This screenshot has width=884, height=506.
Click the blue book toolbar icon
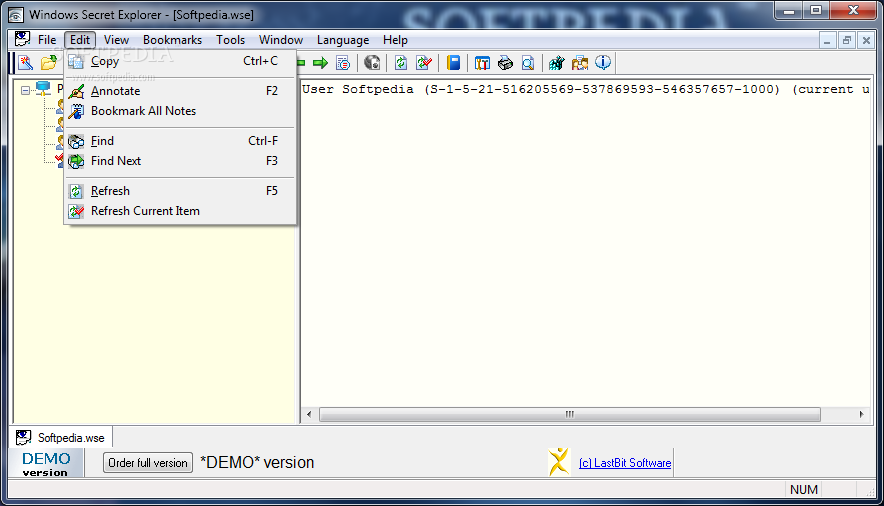pos(453,63)
